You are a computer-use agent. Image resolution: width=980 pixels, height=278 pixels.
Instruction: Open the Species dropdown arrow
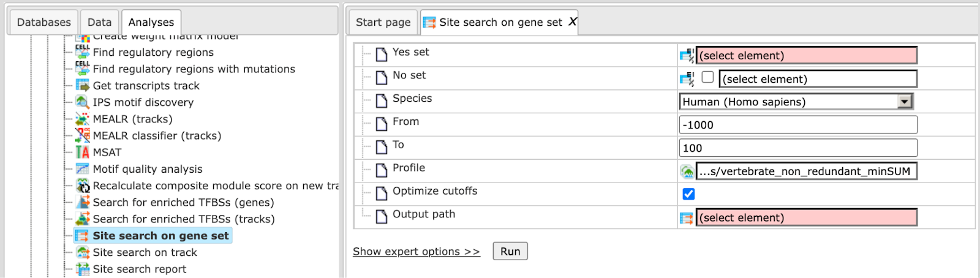(x=905, y=102)
